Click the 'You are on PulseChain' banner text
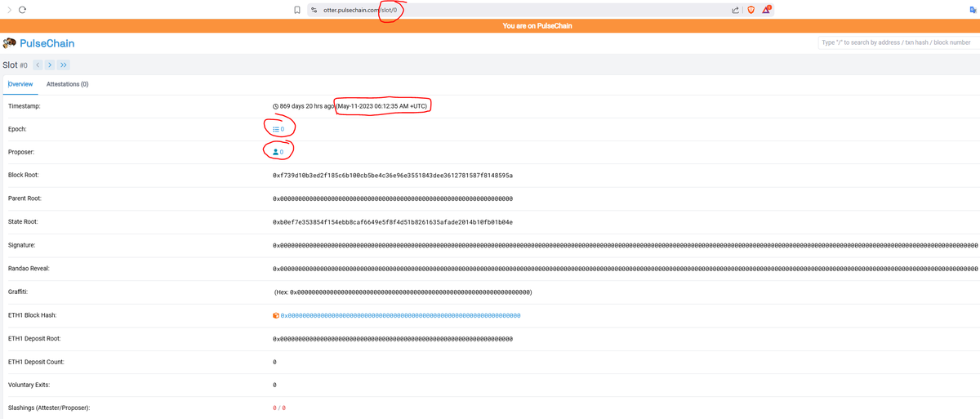 pyautogui.click(x=537, y=26)
